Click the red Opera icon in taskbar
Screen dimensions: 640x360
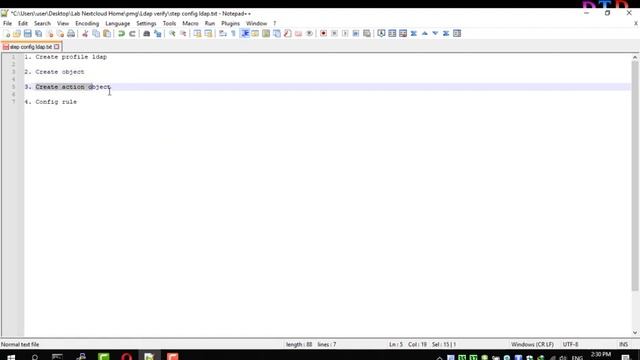click(127, 357)
